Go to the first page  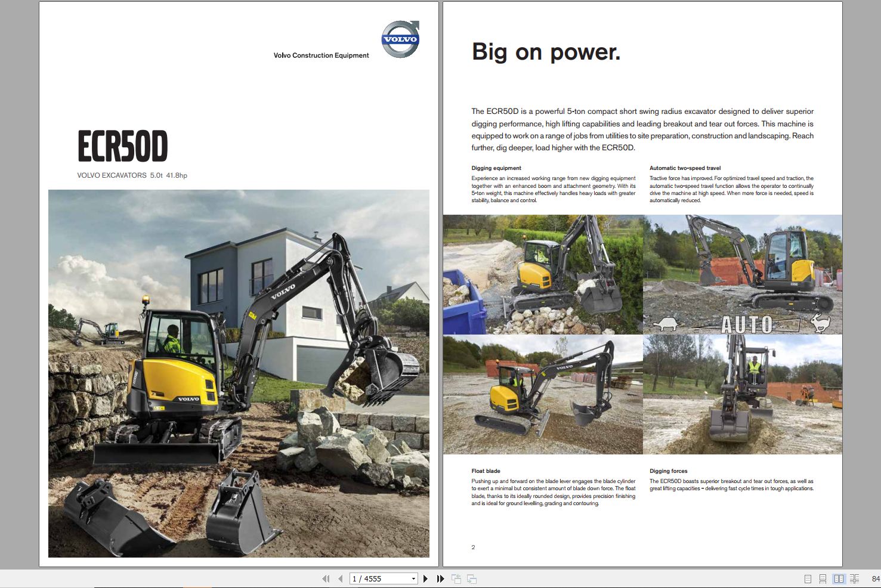coord(326,578)
